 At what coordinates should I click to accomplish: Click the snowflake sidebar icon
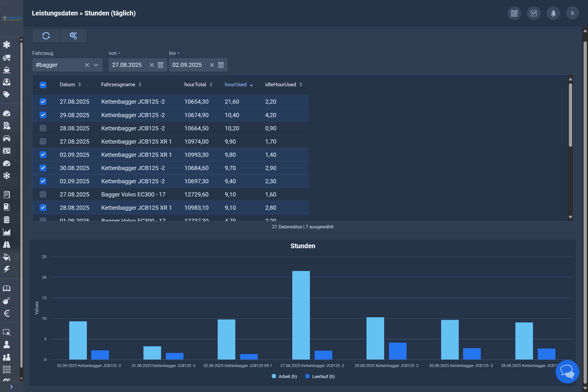7,176
